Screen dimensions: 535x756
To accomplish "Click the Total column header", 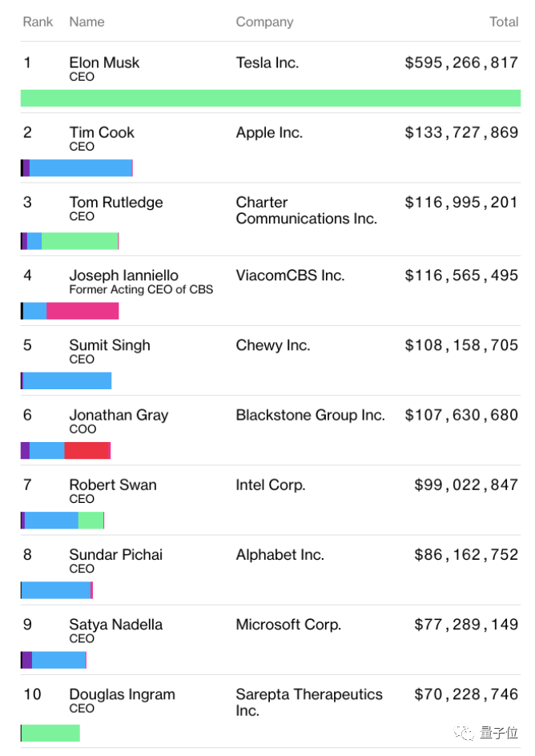I will (x=504, y=22).
